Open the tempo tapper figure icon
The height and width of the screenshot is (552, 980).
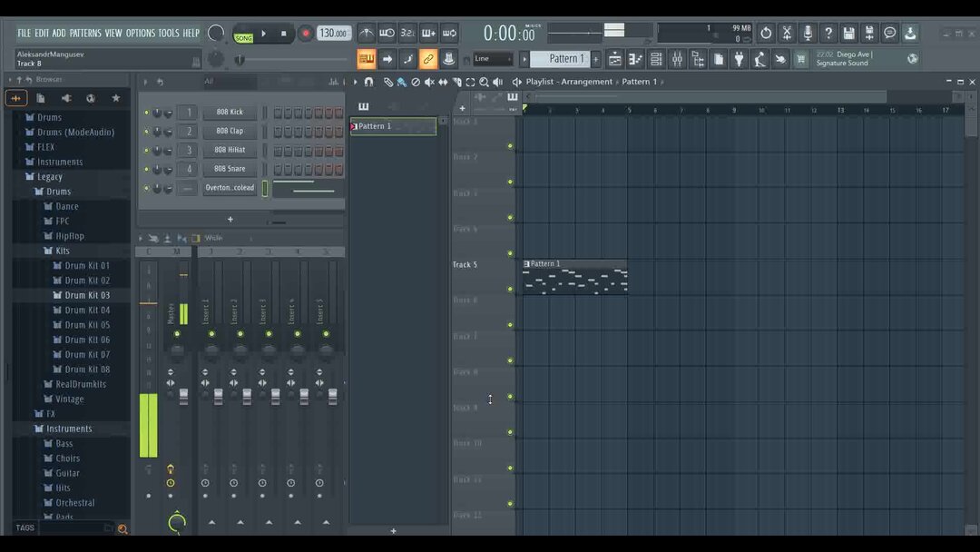click(x=759, y=59)
